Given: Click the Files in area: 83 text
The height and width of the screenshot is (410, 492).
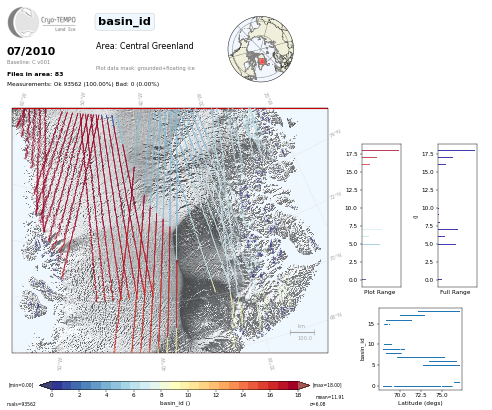Looking at the screenshot, I should tap(35, 74).
